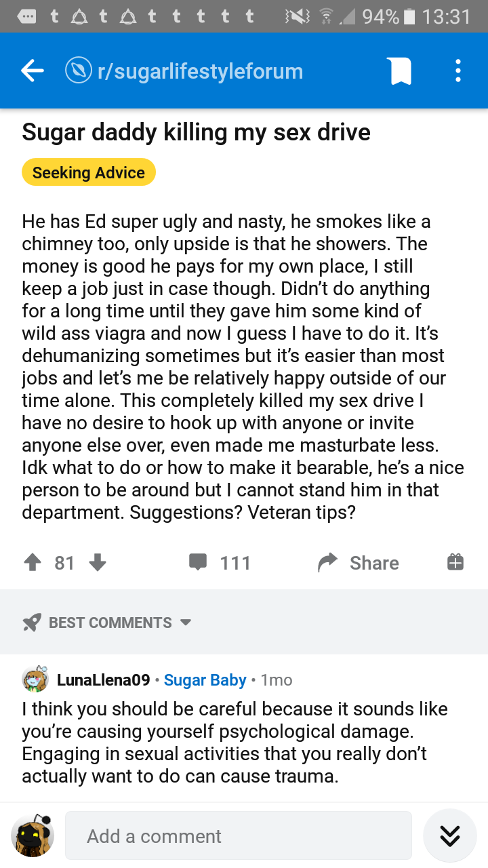Upvote the post

coord(32,563)
